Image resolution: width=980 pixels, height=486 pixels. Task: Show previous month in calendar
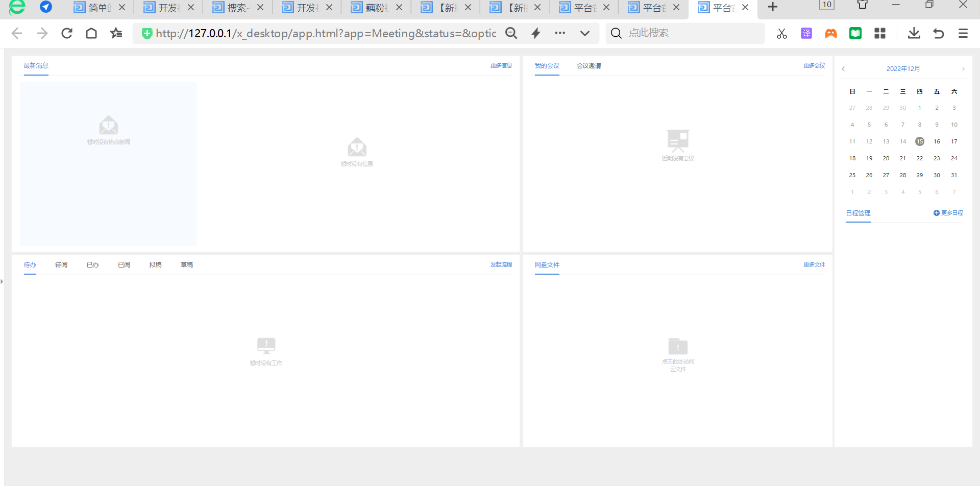[844, 69]
